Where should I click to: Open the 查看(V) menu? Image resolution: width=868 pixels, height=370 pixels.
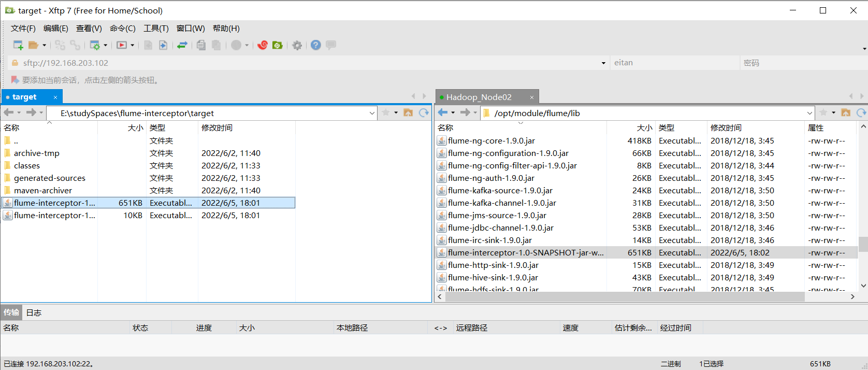click(x=89, y=29)
